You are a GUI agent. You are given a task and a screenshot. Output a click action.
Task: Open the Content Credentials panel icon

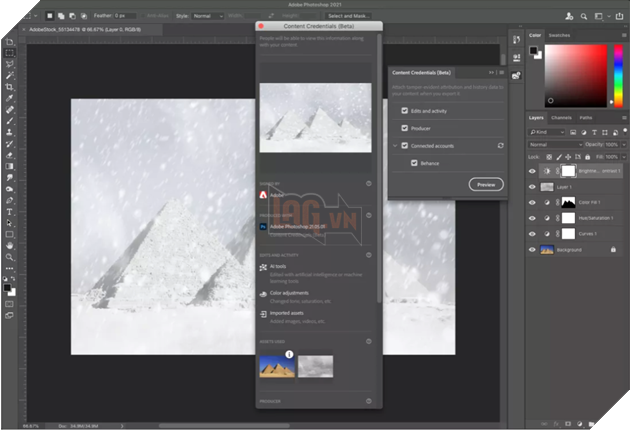[517, 75]
